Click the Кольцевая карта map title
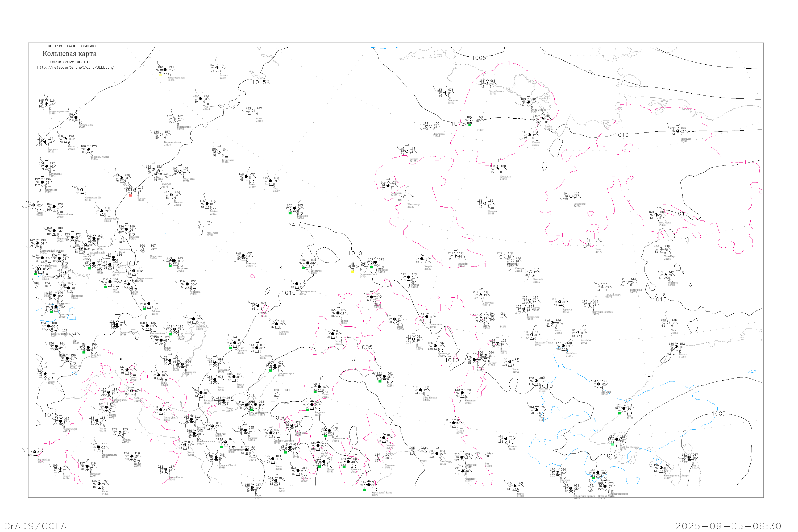The image size is (798, 532). tap(69, 54)
